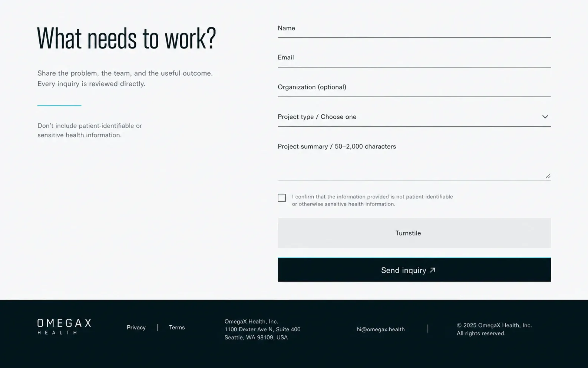The width and height of the screenshot is (588, 368).
Task: Click the Turnstile verification widget
Action: click(x=414, y=233)
